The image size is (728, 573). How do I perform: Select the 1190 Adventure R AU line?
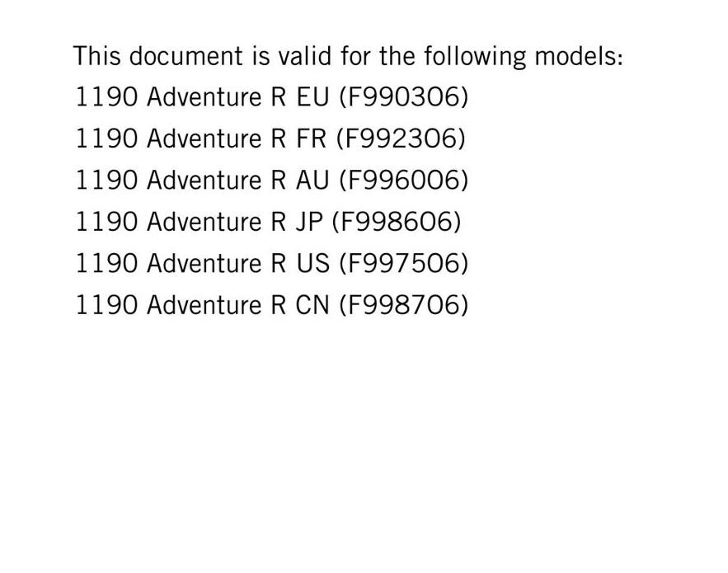271,181
